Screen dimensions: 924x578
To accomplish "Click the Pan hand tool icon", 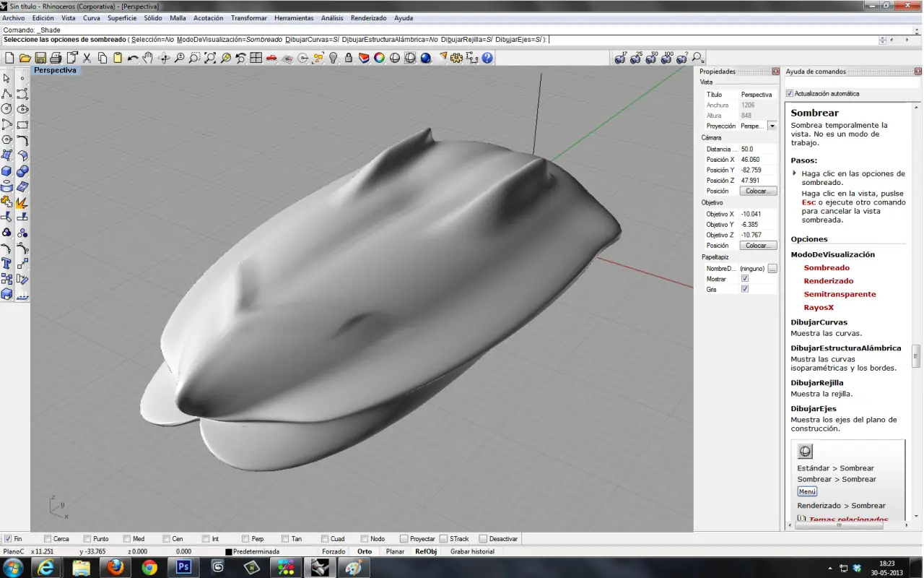I will pyautogui.click(x=148, y=58).
